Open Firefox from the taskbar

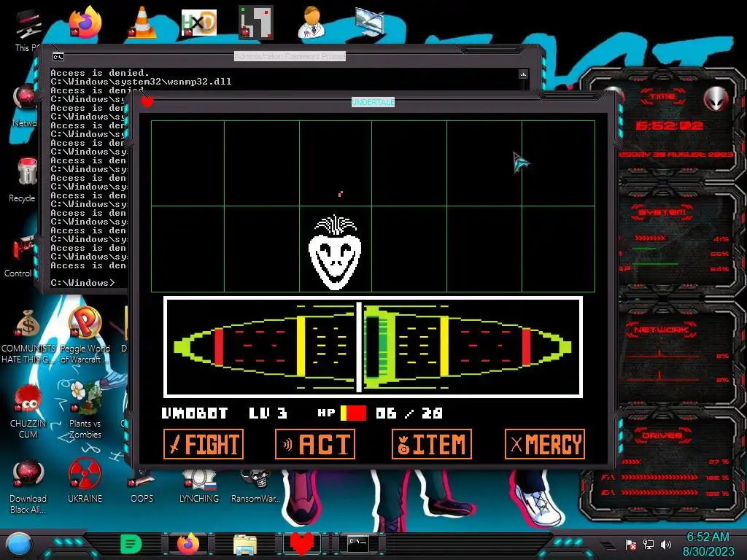click(x=188, y=544)
